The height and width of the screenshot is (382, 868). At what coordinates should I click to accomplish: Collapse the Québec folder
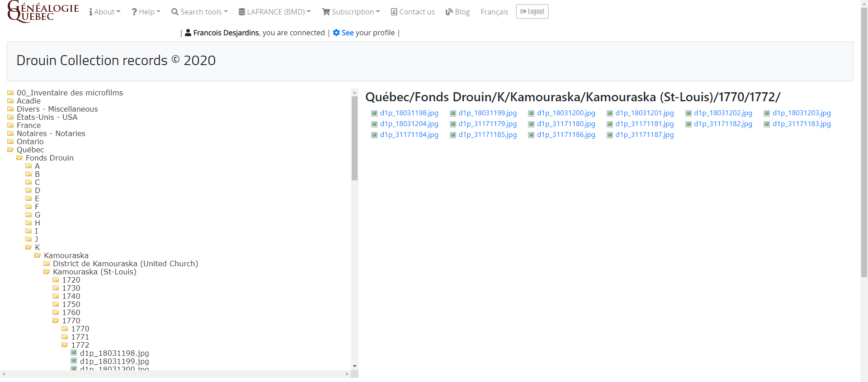[30, 150]
